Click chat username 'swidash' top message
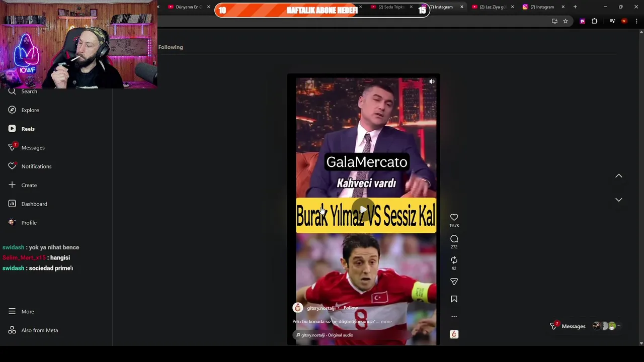The height and width of the screenshot is (362, 644). pyautogui.click(x=13, y=247)
